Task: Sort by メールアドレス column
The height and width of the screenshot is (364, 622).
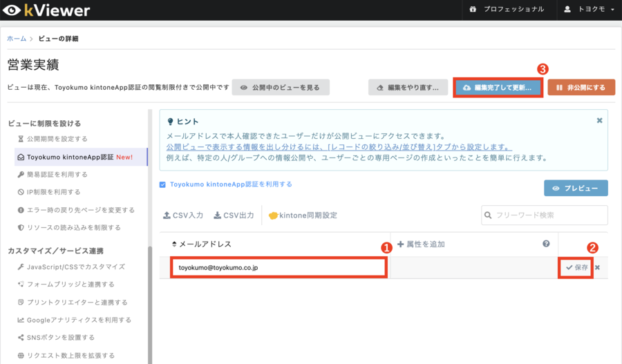Action: pyautogui.click(x=201, y=244)
